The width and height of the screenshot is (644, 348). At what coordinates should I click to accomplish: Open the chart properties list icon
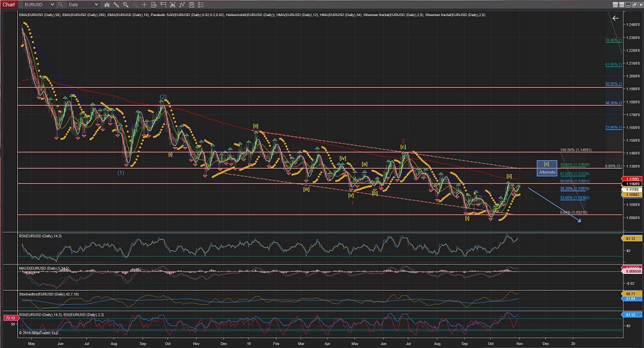coord(201,5)
